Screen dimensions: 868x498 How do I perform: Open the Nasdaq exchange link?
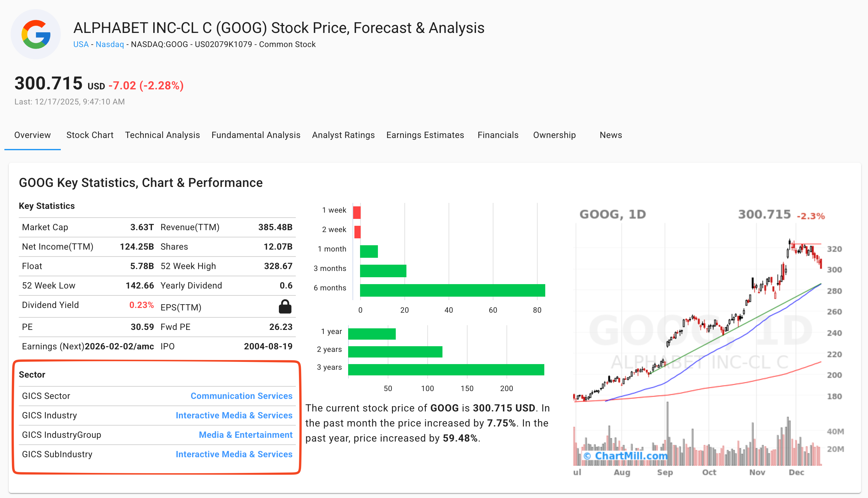(110, 45)
